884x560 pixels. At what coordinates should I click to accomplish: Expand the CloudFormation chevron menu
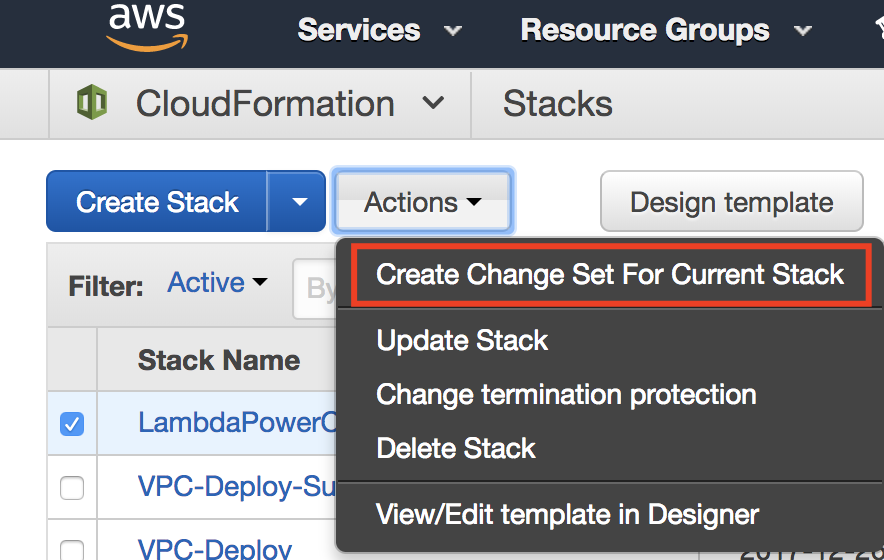tap(433, 103)
